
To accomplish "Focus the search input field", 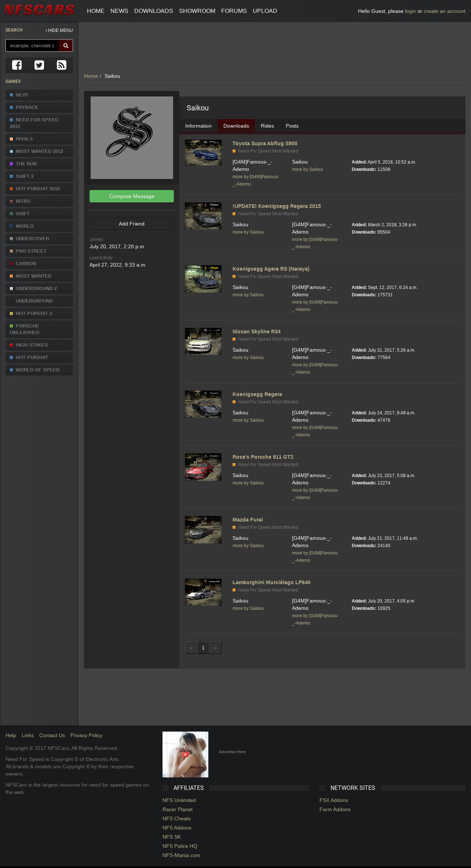I will [x=32, y=45].
